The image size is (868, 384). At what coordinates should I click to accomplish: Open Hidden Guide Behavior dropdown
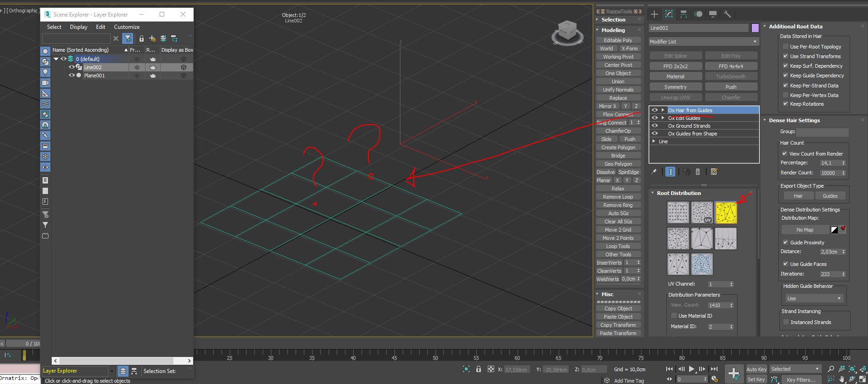[814, 298]
